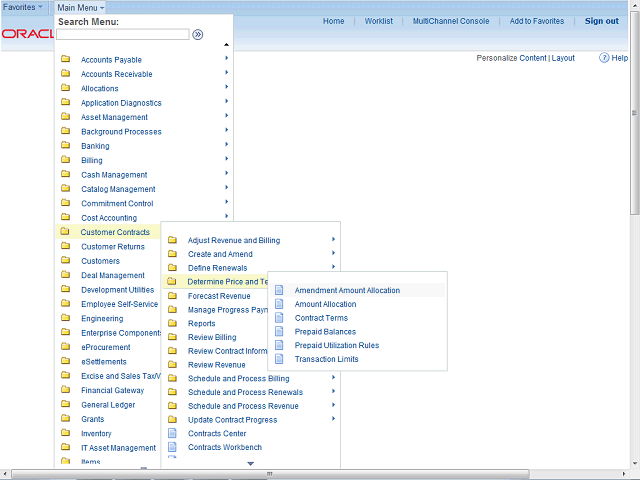Click the Prepaid Utilization Rules page icon
This screenshot has height=480, width=640.
coord(279,345)
